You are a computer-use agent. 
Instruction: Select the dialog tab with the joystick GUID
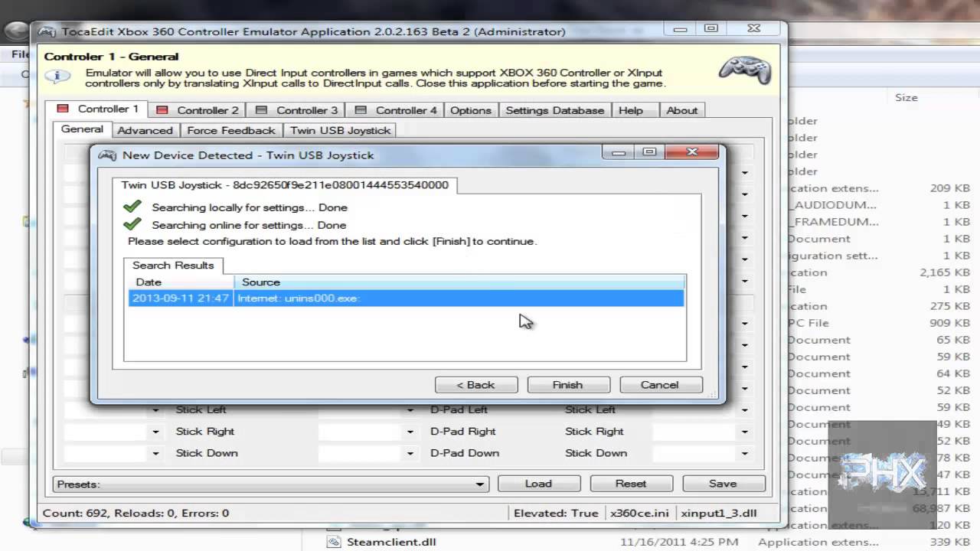285,185
